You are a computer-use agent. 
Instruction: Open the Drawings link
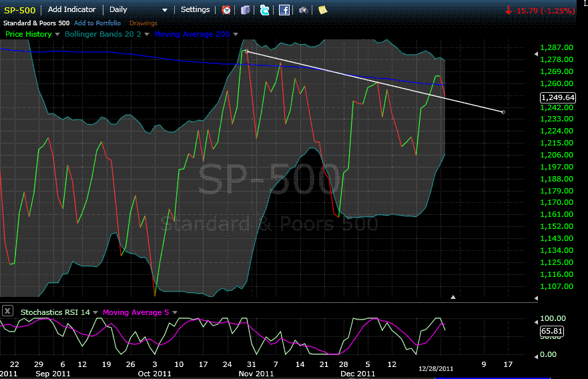tap(143, 23)
